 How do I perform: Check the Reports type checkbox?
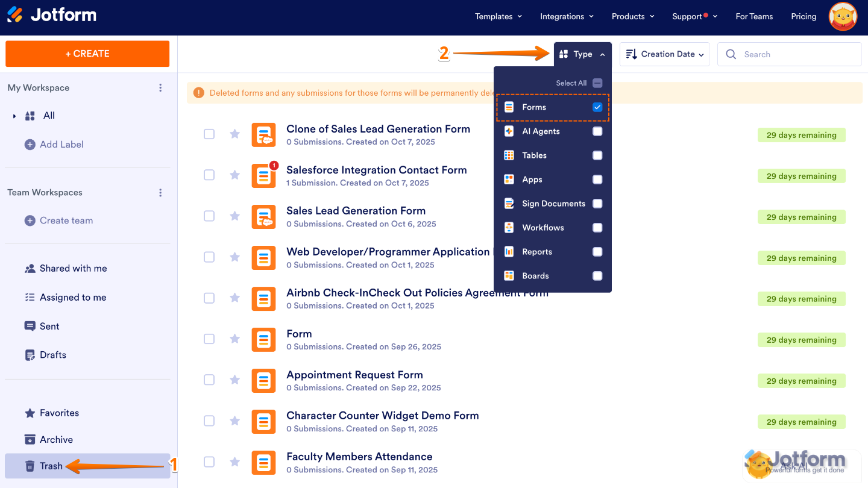pos(597,252)
